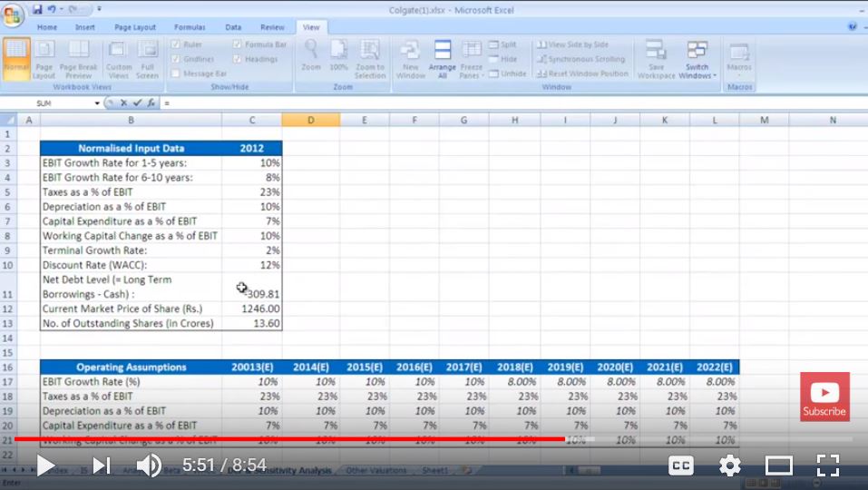868x490 pixels.
Task: Click the video progress bar
Action: [x=434, y=439]
